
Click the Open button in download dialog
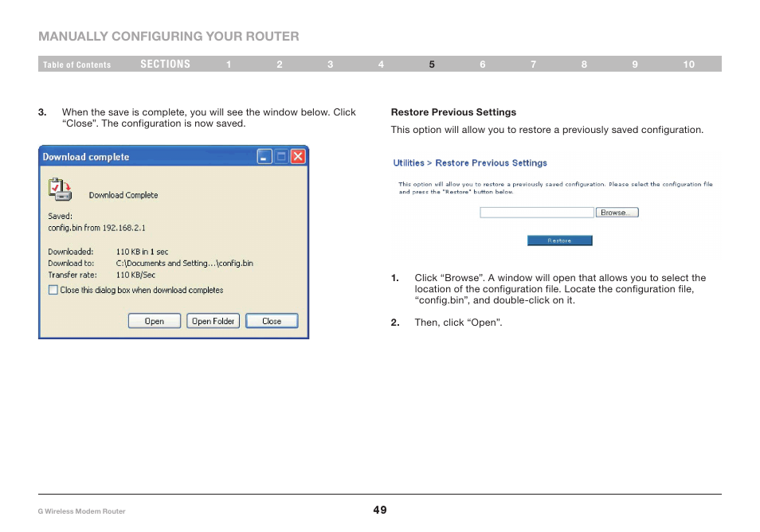[x=154, y=321]
